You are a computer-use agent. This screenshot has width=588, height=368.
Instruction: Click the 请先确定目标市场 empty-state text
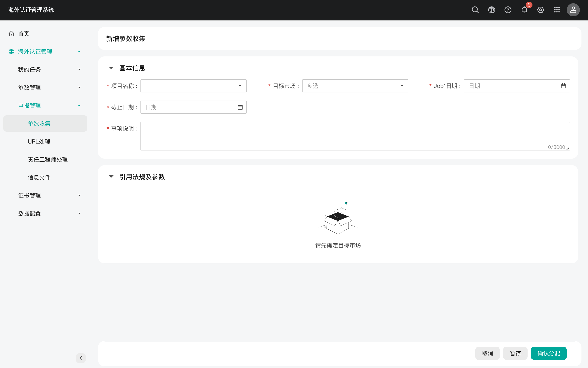[338, 245]
